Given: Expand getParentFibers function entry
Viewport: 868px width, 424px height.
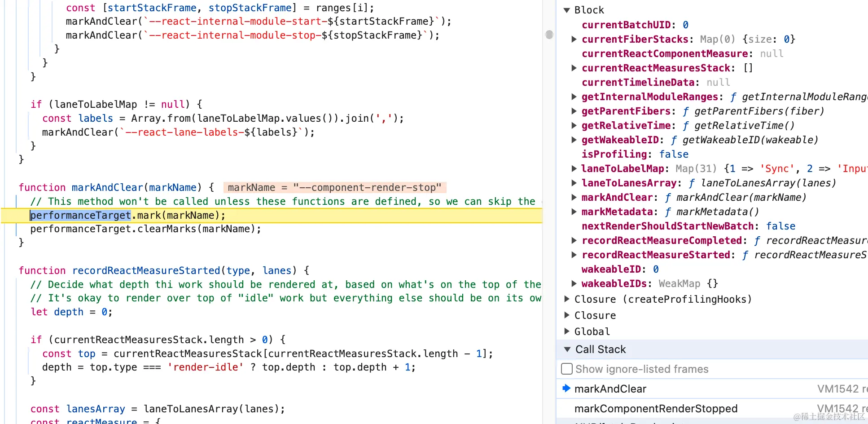Looking at the screenshot, I should click(x=574, y=111).
